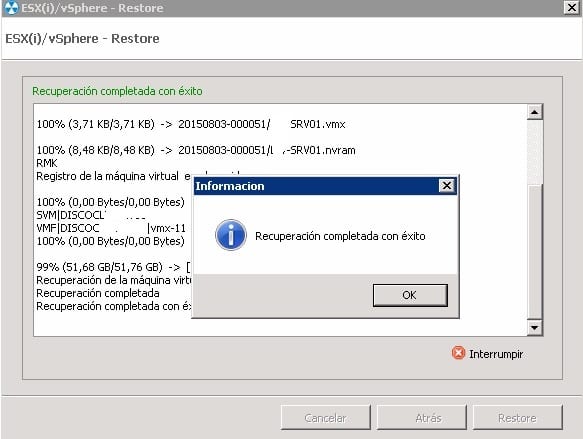Select log line ending with SRV01.nvram
This screenshot has height=439, width=583.
click(196, 150)
